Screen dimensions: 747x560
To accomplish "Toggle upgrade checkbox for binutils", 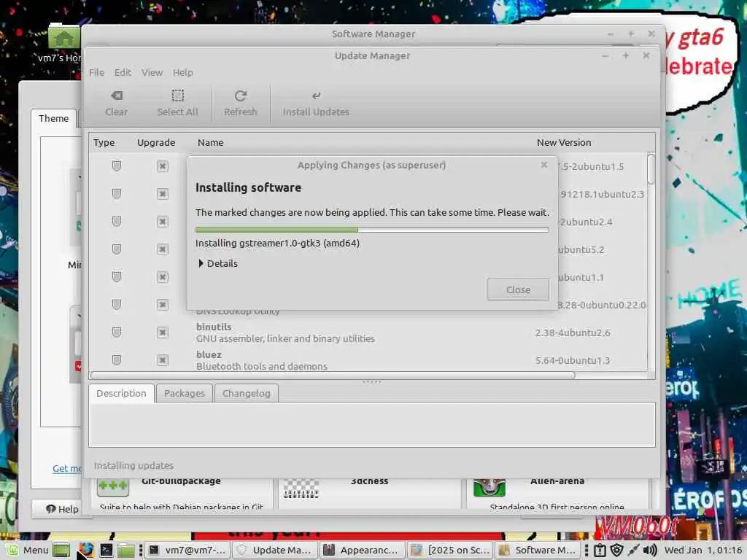I will [163, 332].
